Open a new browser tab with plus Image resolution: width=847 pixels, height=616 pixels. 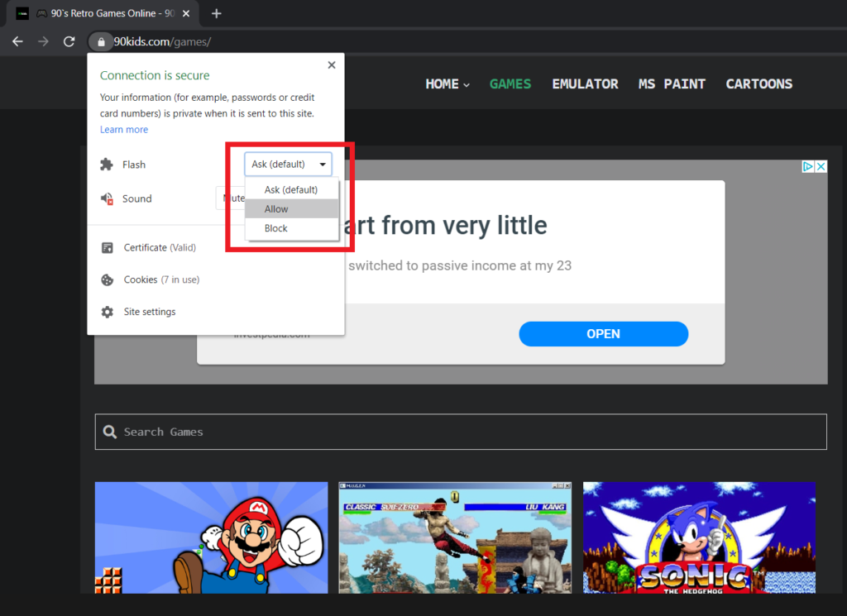coord(216,13)
